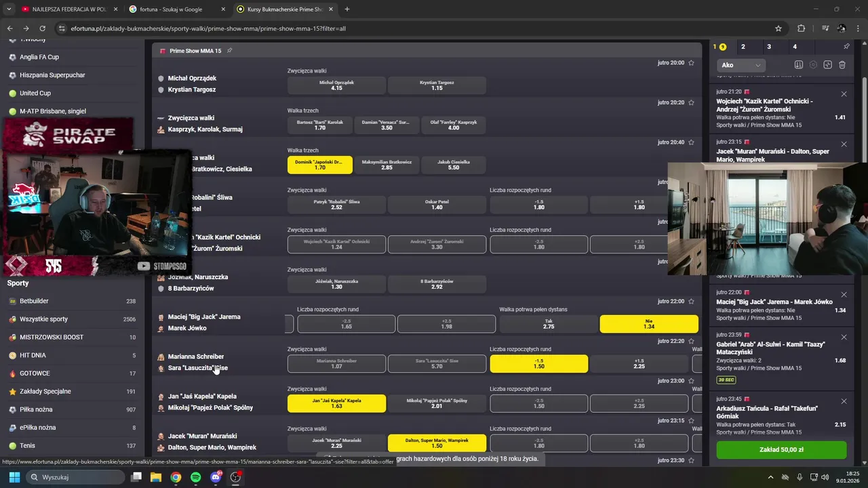Remove the Jarema - Jówko bet from slip
Image resolution: width=868 pixels, height=488 pixels.
(x=844, y=295)
